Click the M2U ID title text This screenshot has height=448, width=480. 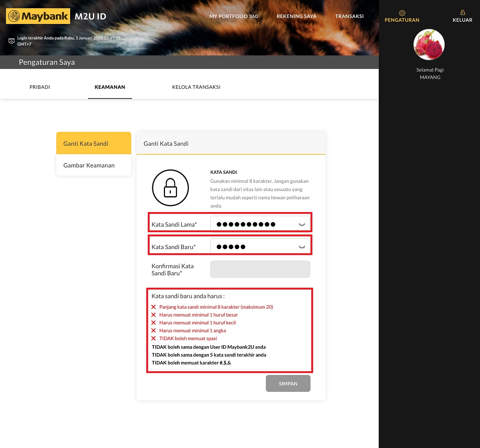pos(90,16)
